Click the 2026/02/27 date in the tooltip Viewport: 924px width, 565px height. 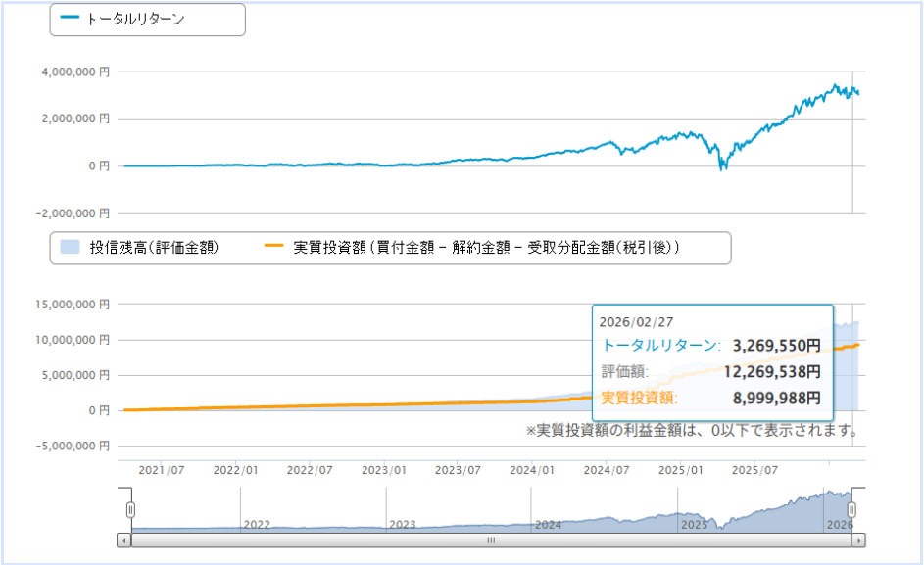point(638,321)
